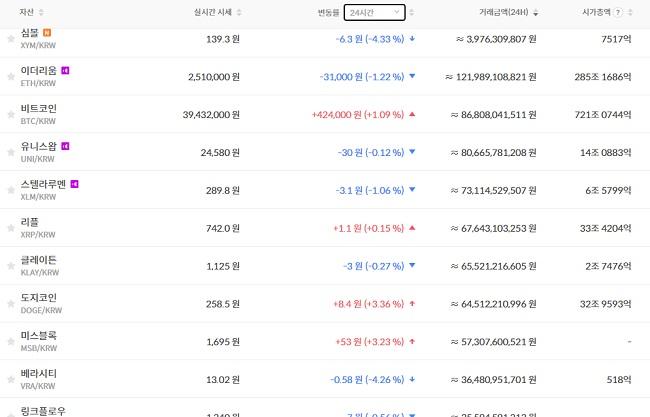Click the orange N badge beside XYM
This screenshot has width=650, height=417.
pos(47,33)
